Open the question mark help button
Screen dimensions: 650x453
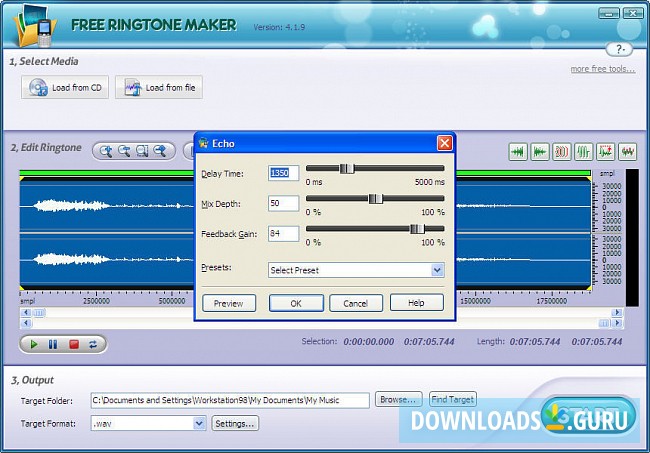pyautogui.click(x=620, y=48)
